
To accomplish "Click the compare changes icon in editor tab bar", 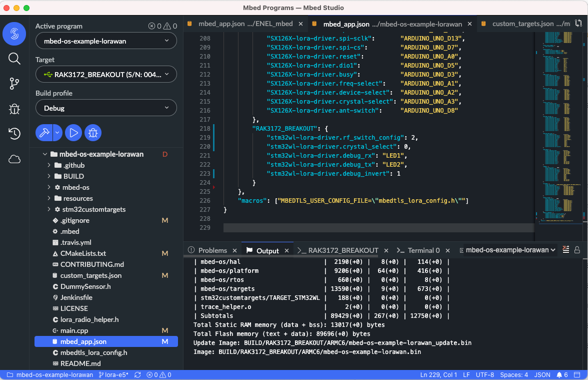I will pos(578,23).
